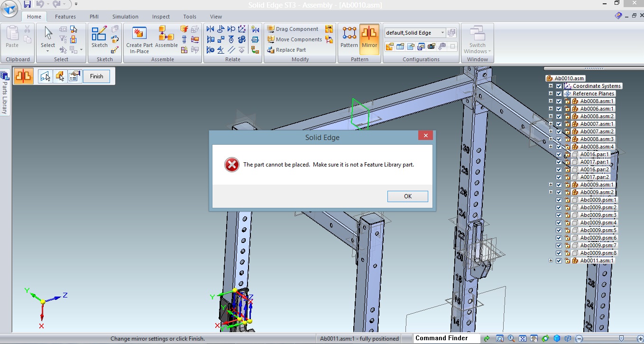Click the Redo arrow icon
This screenshot has height=344, width=644.
56,4
